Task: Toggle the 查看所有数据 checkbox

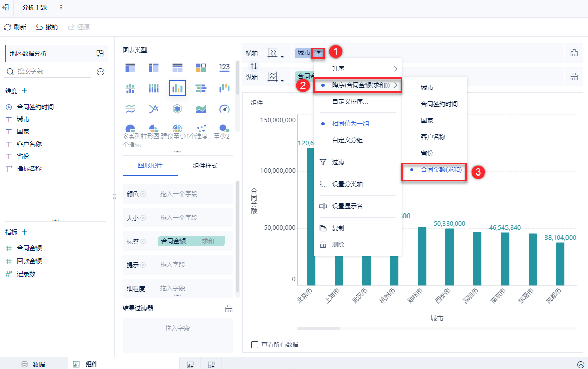Action: coord(255,344)
